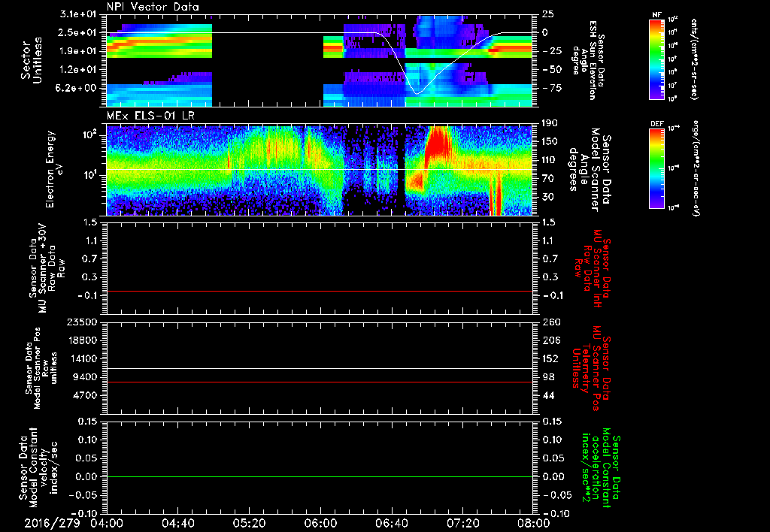Viewport: 770px width, 532px height.
Task: Select the "NPI Vector Data" panel title
Action: 153,7
